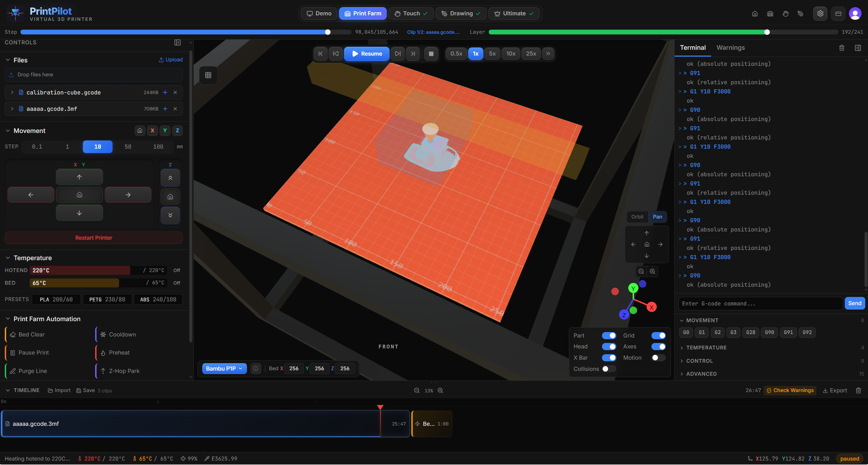Click the zoom in magnifier near the pan controls
Image resolution: width=868 pixels, height=465 pixels.
652,271
